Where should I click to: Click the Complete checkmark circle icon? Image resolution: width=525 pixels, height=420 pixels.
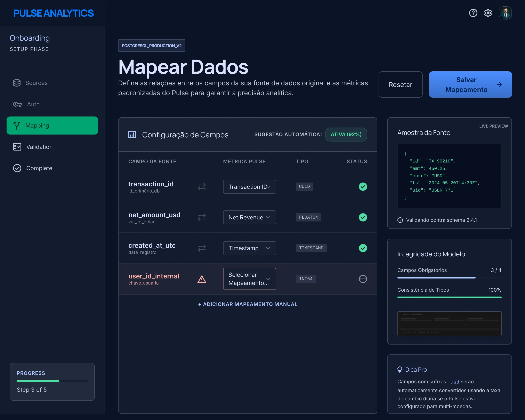[x=17, y=168]
